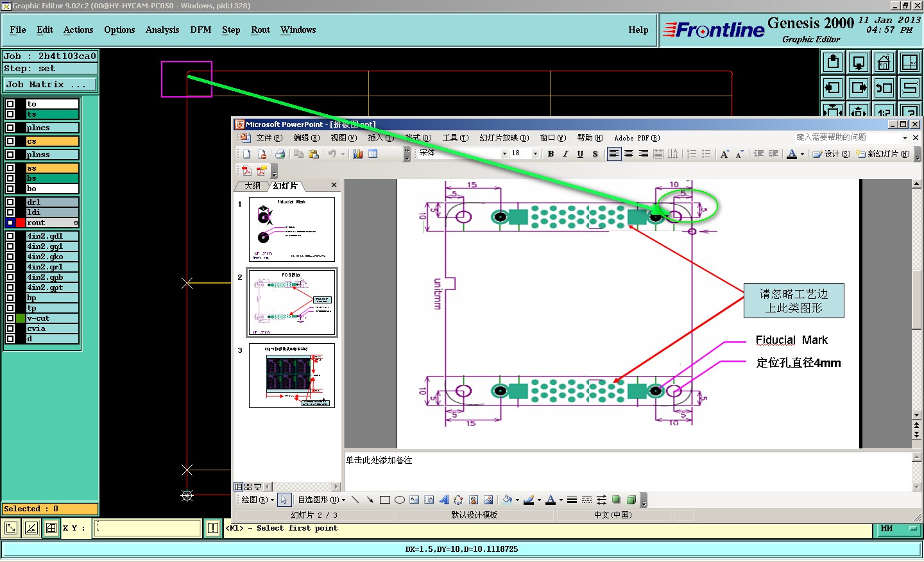Click the exclamation mark button by coordinate field
924x562 pixels.
click(x=213, y=528)
